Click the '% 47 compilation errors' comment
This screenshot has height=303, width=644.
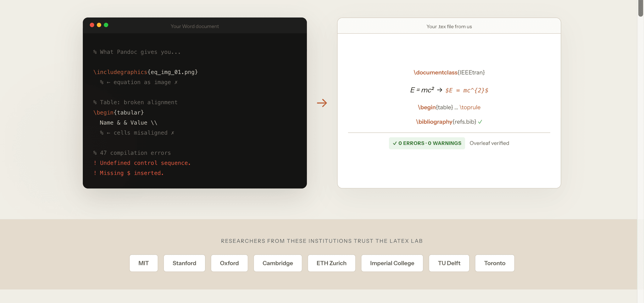click(x=132, y=153)
